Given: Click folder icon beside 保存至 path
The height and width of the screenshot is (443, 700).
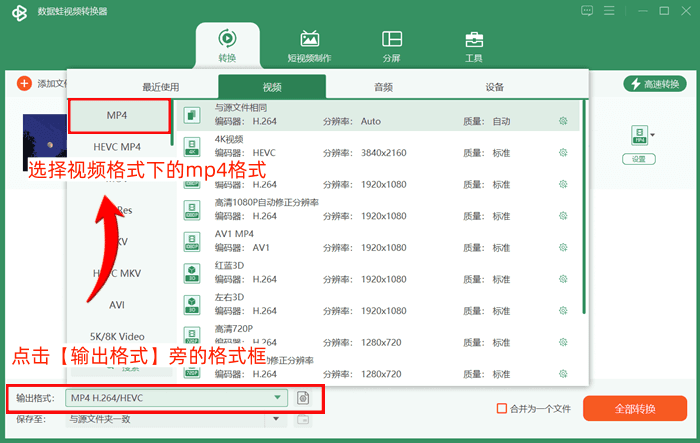Looking at the screenshot, I should [303, 419].
